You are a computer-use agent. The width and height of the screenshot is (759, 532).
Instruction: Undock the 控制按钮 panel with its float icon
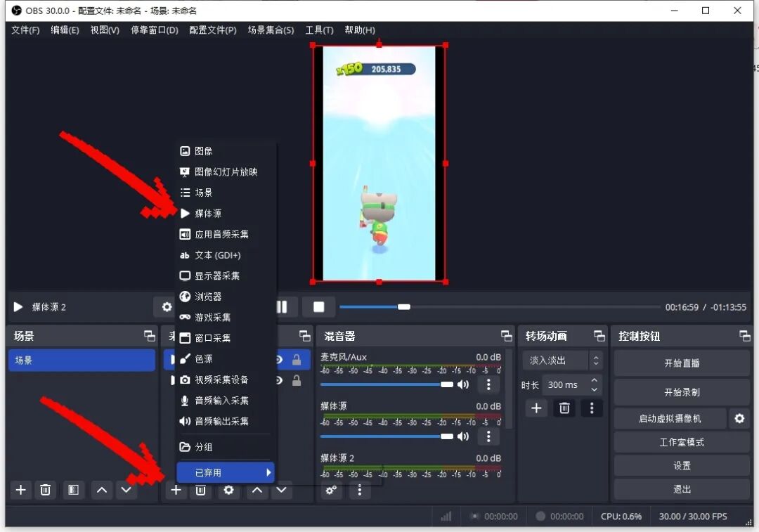click(745, 336)
